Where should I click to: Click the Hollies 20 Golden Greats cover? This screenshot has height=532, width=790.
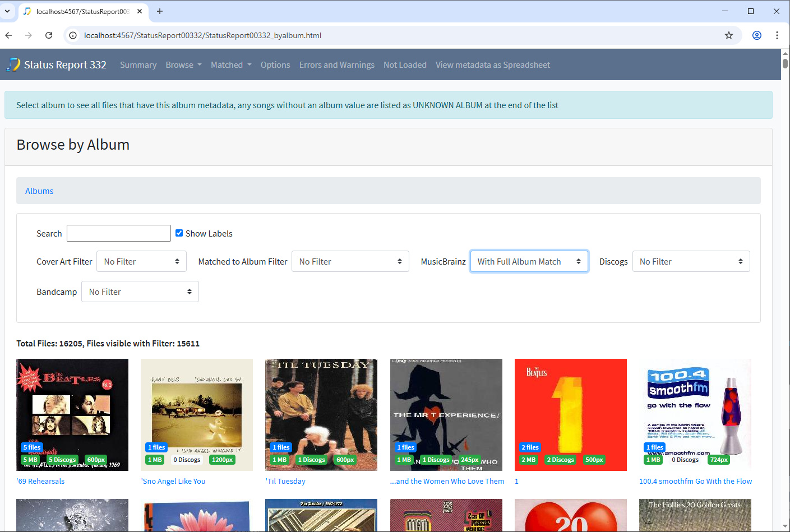tap(695, 515)
